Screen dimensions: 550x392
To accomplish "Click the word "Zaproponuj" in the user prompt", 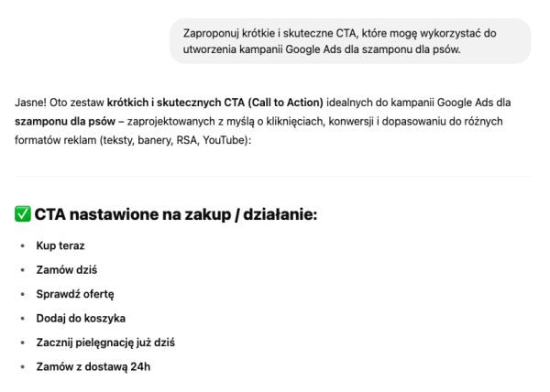I will tap(211, 34).
